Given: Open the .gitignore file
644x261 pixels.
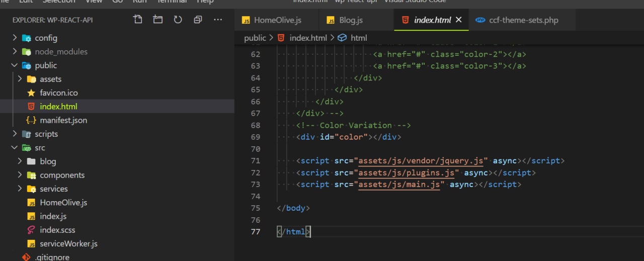Looking at the screenshot, I should pos(52,257).
